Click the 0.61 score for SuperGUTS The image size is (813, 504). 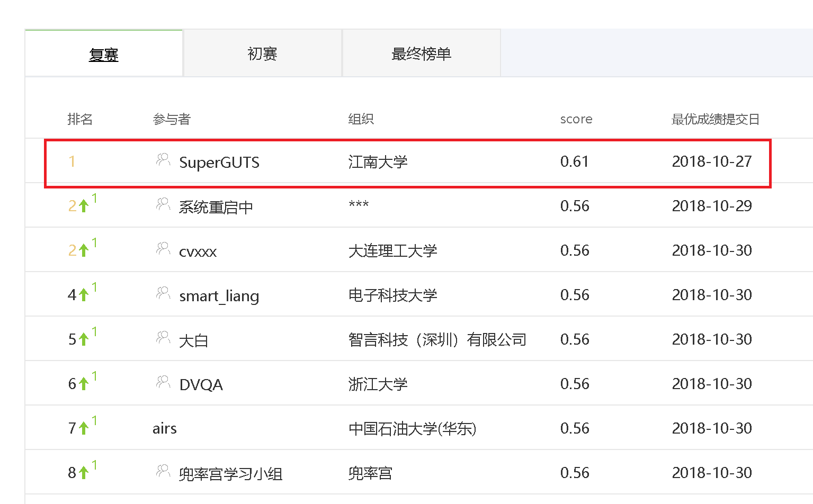[574, 161]
